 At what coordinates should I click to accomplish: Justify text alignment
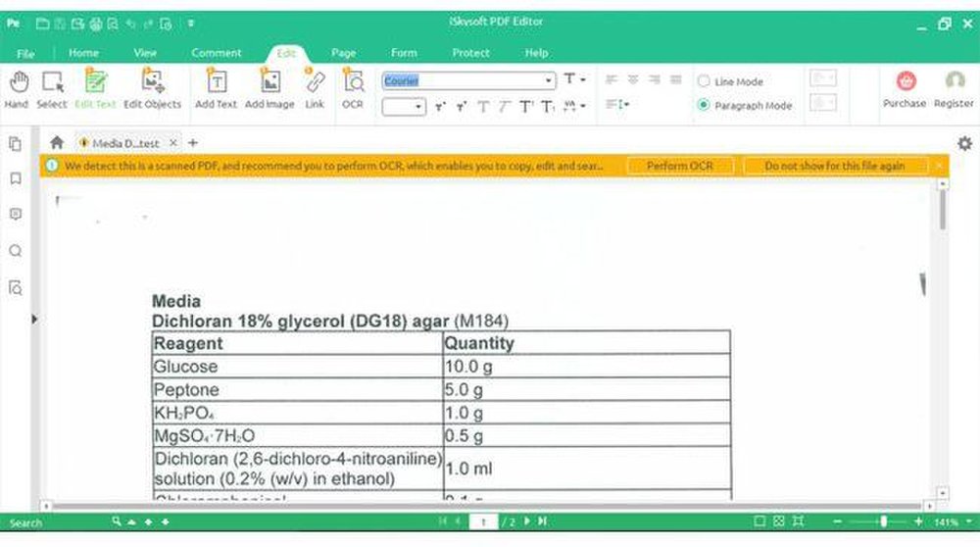tap(675, 79)
